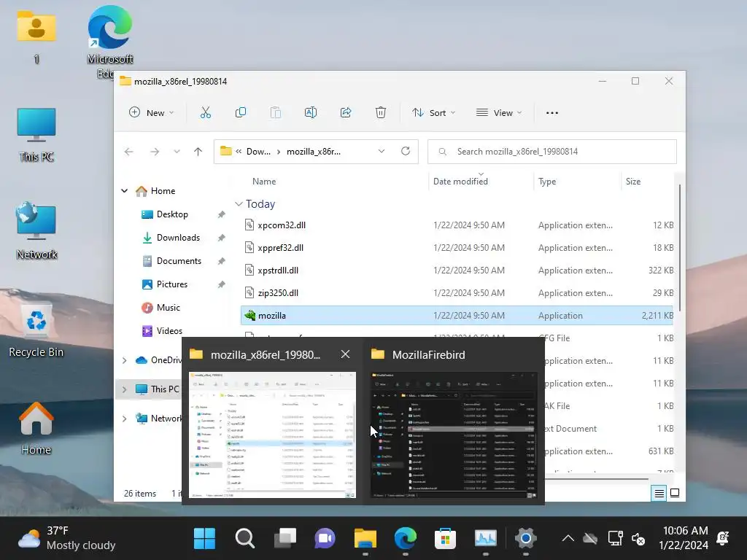This screenshot has height=560, width=747.
Task: Select Videos in navigation pane
Action: [169, 331]
